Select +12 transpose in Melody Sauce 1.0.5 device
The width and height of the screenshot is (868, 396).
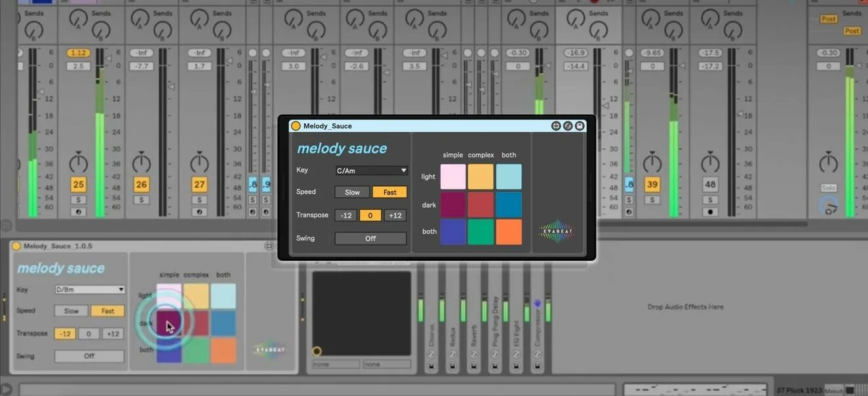113,334
